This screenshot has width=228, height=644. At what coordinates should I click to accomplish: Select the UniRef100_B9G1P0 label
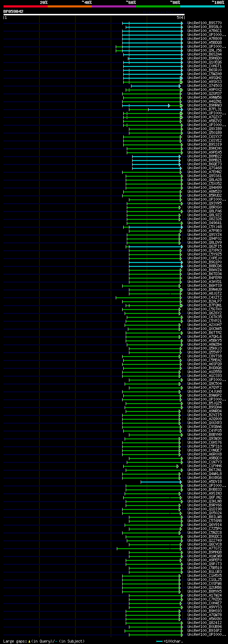205,262
